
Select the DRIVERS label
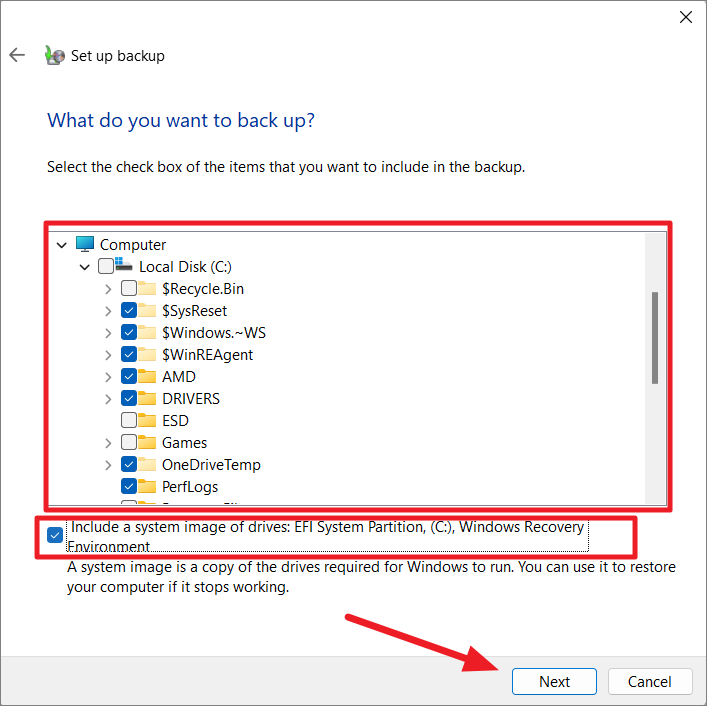coord(191,399)
